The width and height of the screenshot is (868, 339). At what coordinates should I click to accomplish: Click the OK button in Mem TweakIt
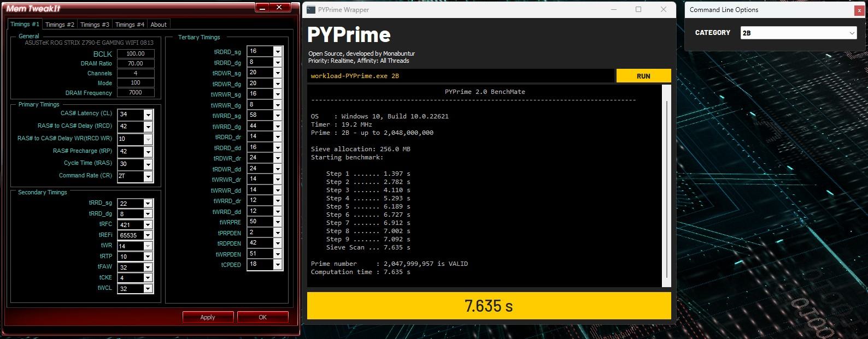point(263,317)
